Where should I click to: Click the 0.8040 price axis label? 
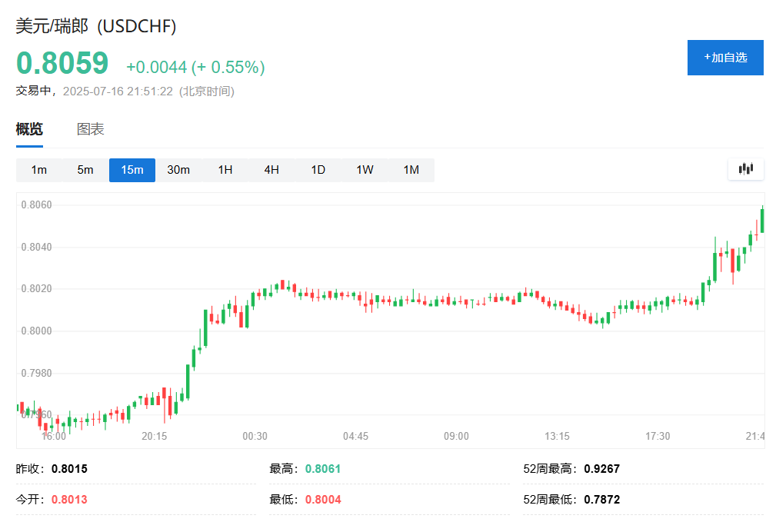[36, 247]
